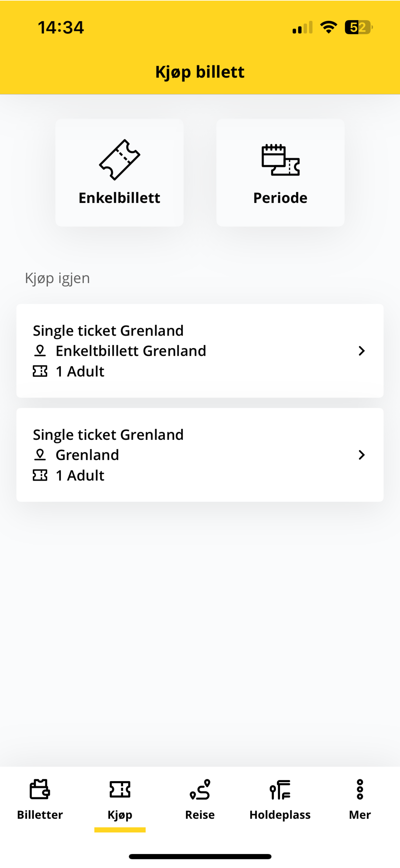
Task: Select the Periode label
Action: (x=281, y=198)
